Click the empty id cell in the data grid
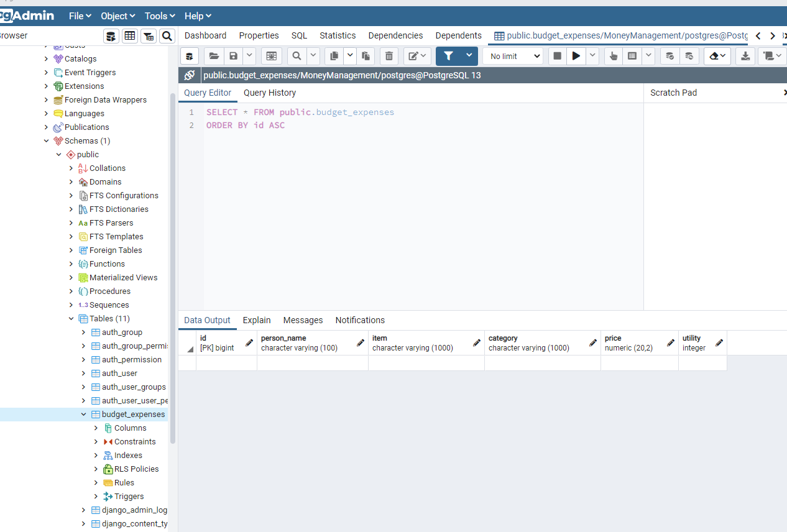 coord(226,363)
